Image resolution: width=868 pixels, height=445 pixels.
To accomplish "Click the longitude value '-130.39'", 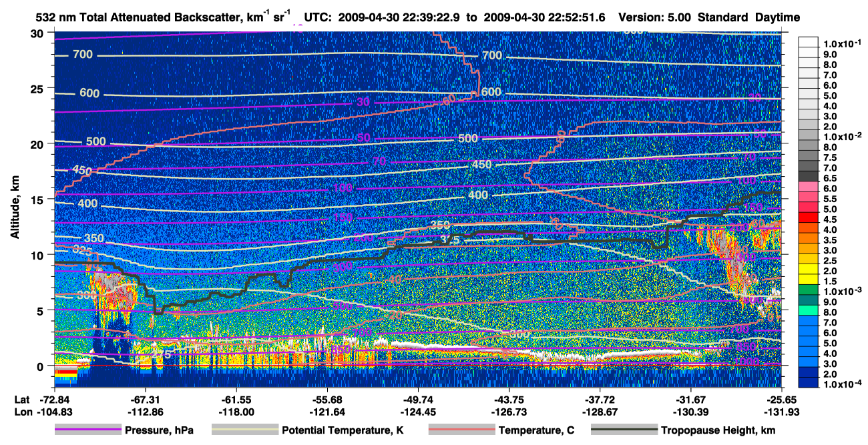I will (x=690, y=412).
